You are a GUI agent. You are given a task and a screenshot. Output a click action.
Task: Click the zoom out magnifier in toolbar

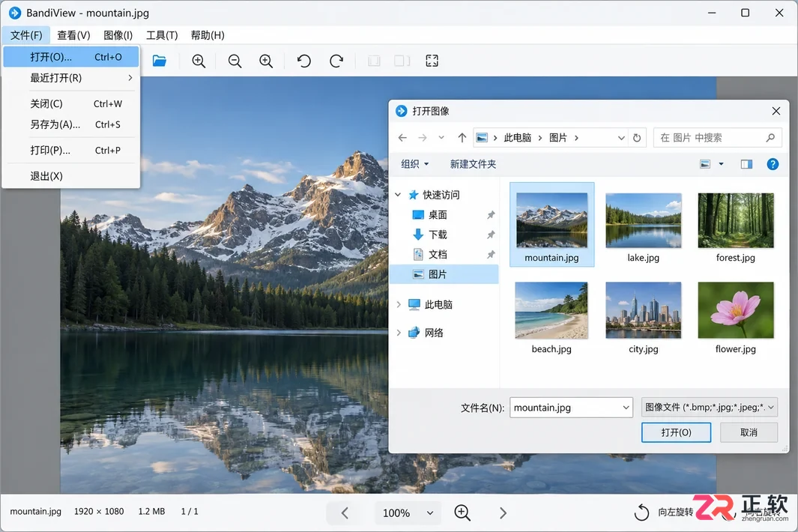tap(235, 61)
